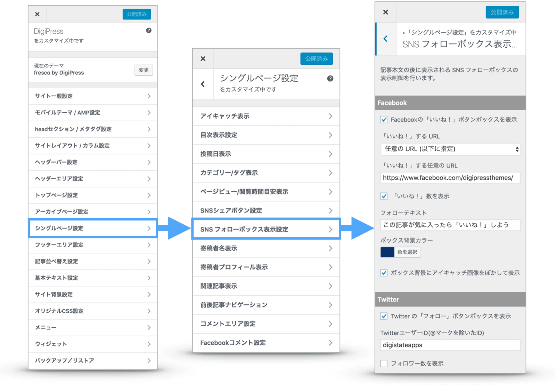Screen dimensions: 556x392
Task: Enable フォロワー数を表示 checkbox
Action: pyautogui.click(x=384, y=364)
